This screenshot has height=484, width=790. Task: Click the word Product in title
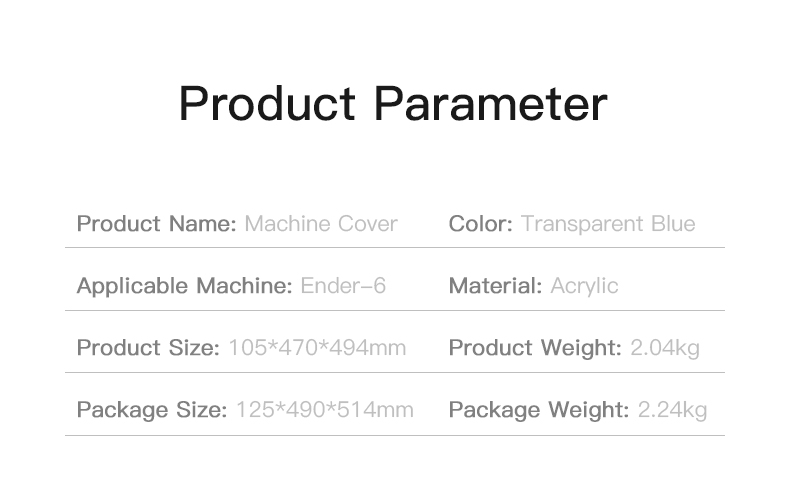tap(268, 104)
